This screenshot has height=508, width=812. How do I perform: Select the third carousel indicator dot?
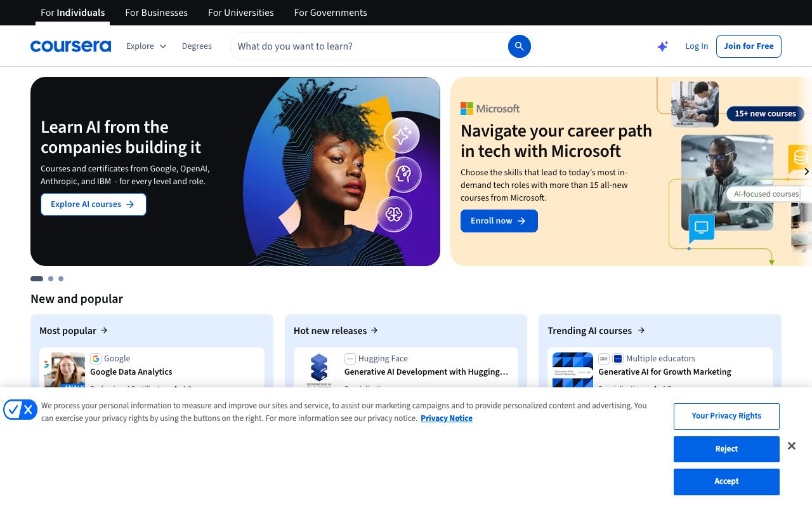point(61,279)
